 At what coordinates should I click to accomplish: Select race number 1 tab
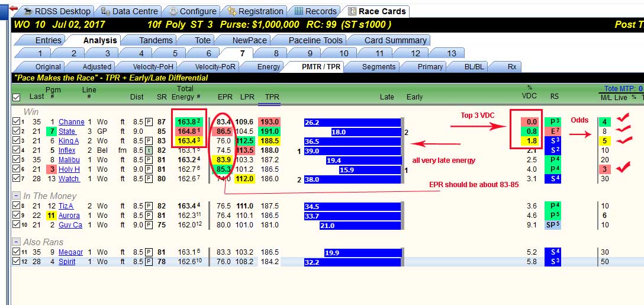40,53
